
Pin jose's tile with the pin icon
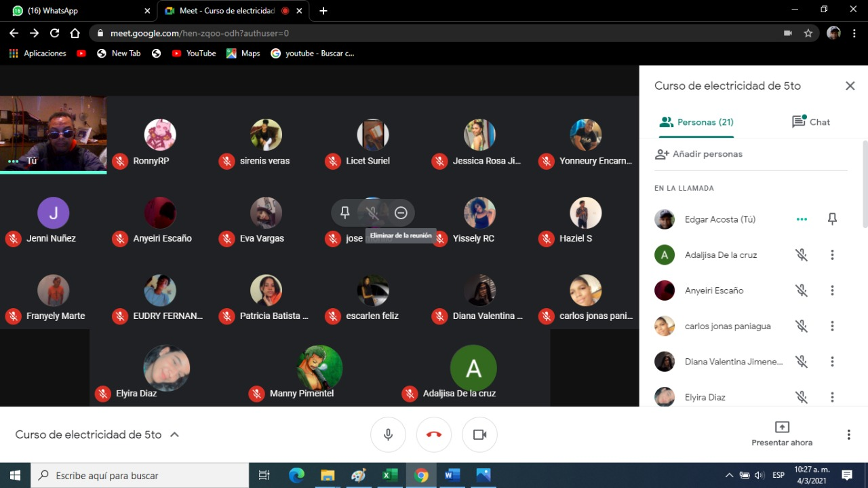[x=344, y=213]
